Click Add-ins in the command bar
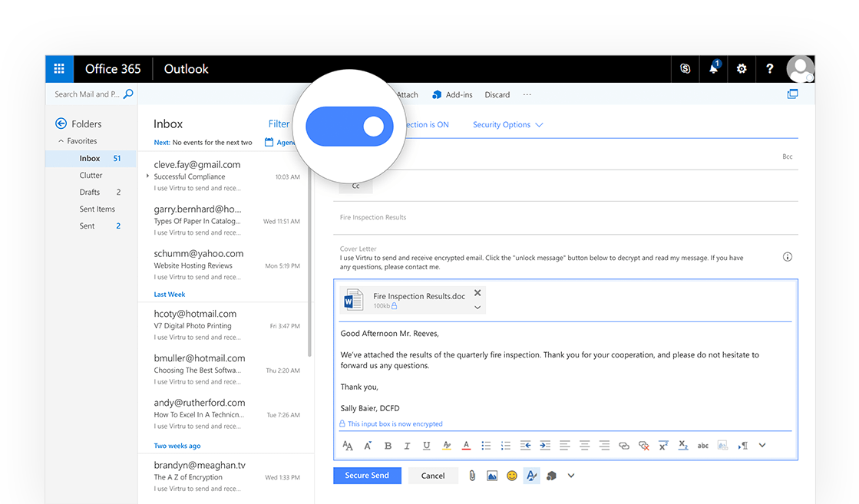This screenshot has height=504, width=859. [452, 94]
